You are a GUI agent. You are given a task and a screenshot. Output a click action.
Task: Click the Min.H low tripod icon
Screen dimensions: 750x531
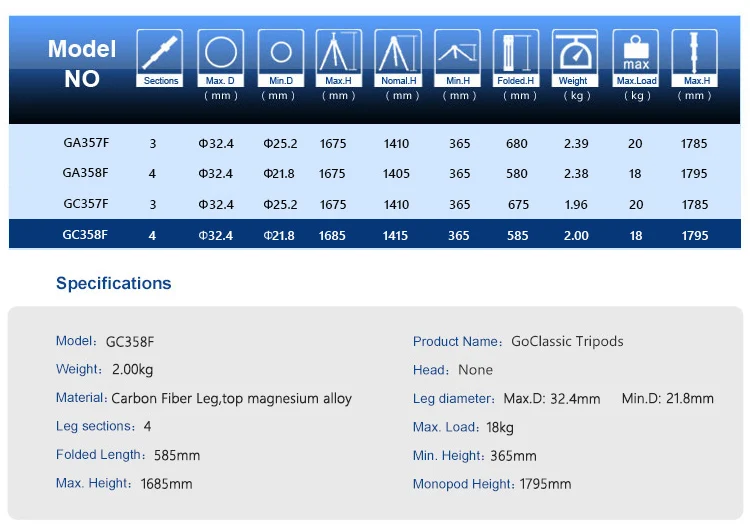457,58
